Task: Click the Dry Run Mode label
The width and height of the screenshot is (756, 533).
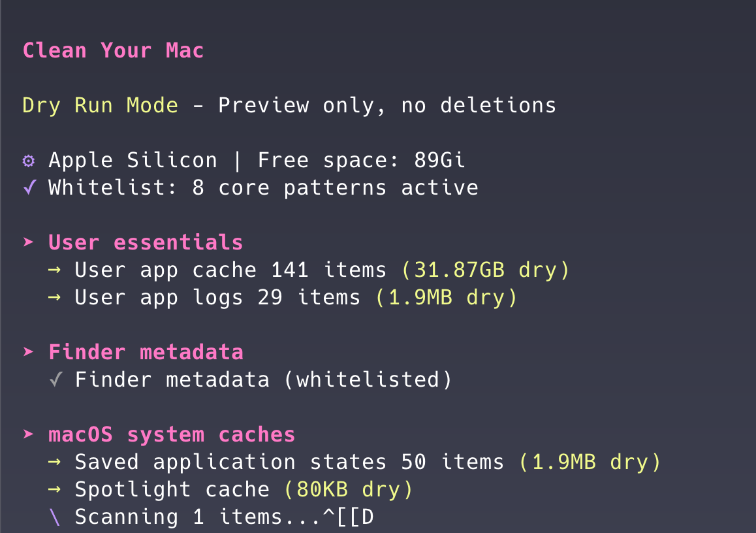Action: 100,106
